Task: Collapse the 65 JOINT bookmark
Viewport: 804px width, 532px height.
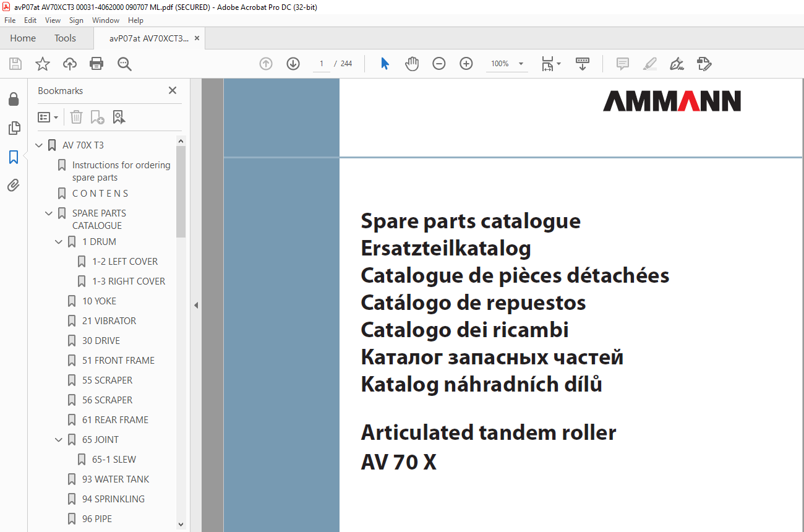Action: pyautogui.click(x=59, y=440)
